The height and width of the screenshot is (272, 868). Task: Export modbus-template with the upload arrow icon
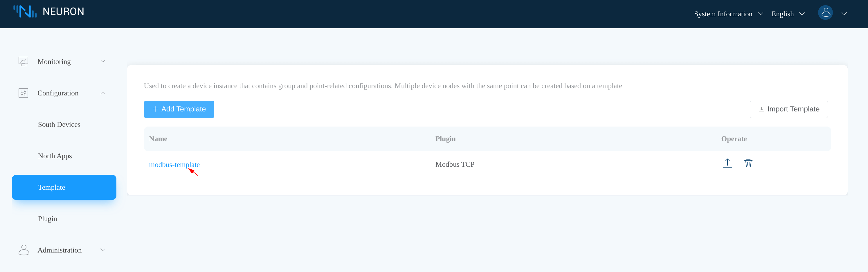click(x=727, y=163)
